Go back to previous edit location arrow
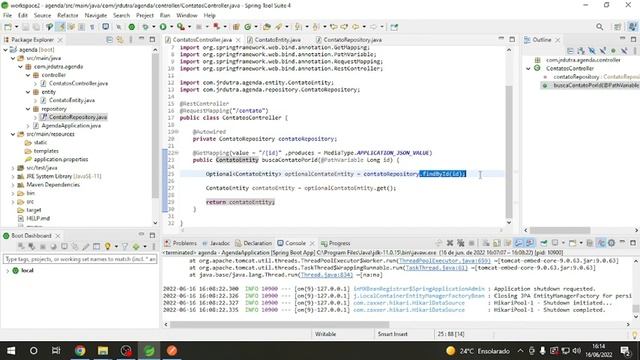This screenshot has width=640, height=360. tap(333, 27)
